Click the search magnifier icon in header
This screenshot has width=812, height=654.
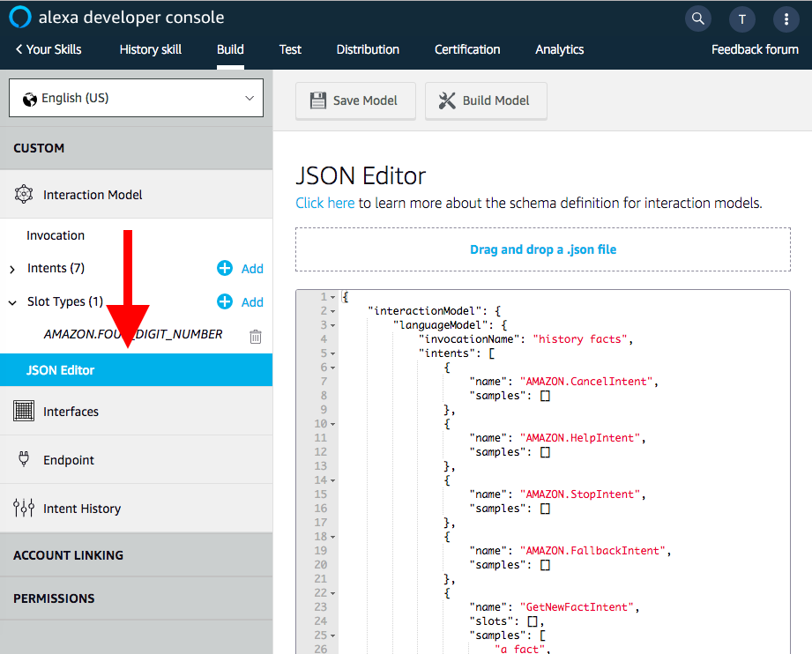pyautogui.click(x=697, y=19)
